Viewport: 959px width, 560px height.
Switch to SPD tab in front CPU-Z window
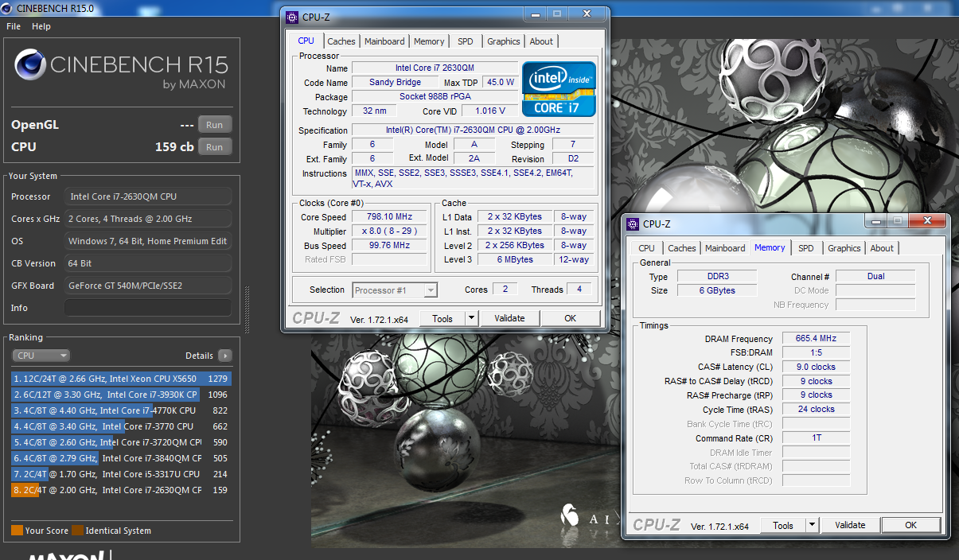click(x=466, y=41)
